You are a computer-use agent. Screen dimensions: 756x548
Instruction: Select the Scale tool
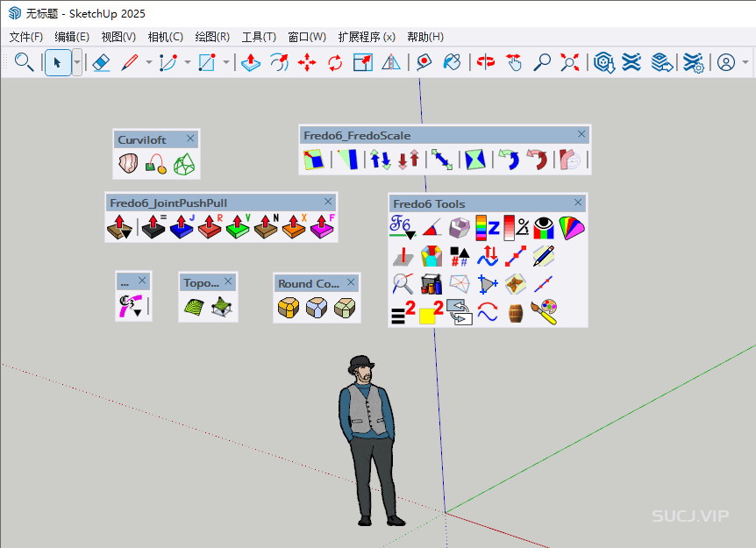point(362,62)
